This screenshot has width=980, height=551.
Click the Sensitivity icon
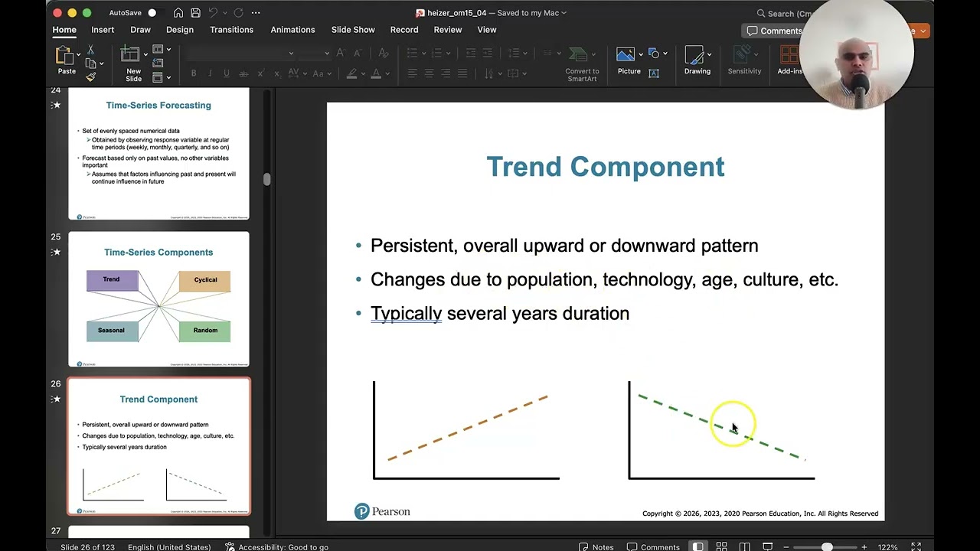(743, 55)
